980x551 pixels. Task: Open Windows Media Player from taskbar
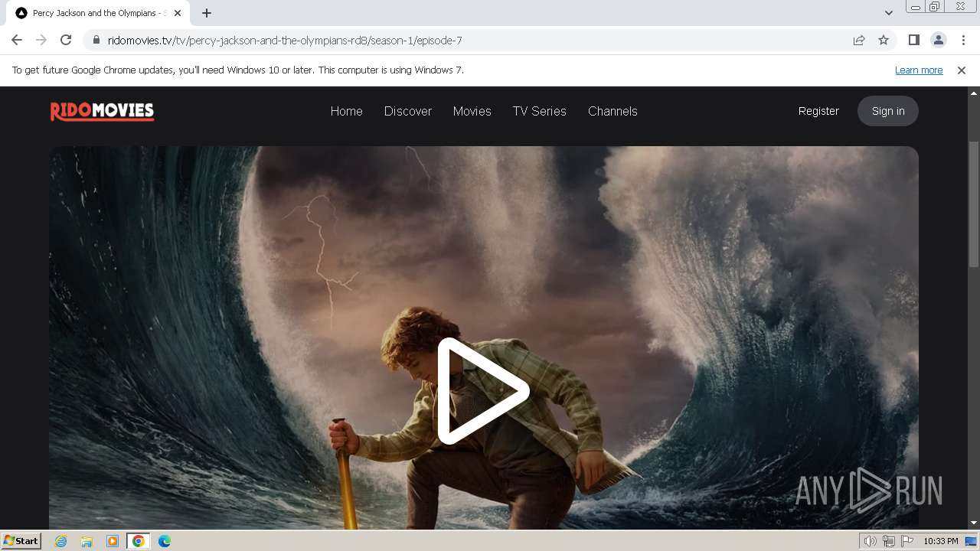tap(113, 541)
